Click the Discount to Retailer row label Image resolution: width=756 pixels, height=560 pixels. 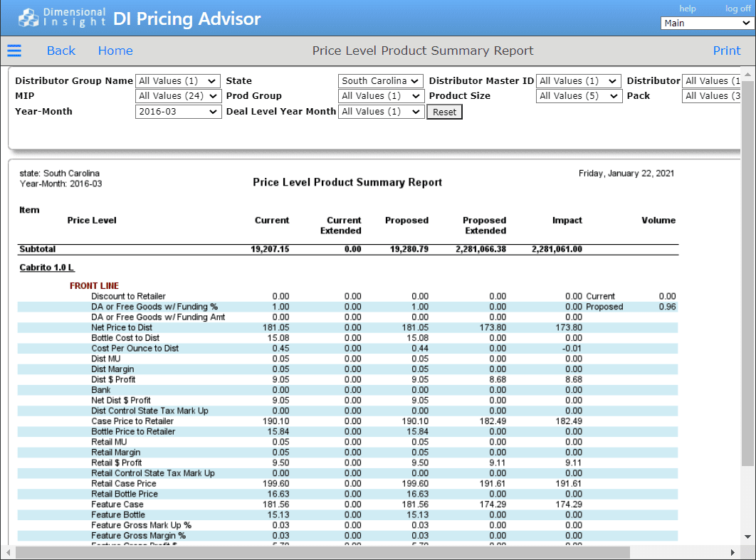[x=128, y=297]
